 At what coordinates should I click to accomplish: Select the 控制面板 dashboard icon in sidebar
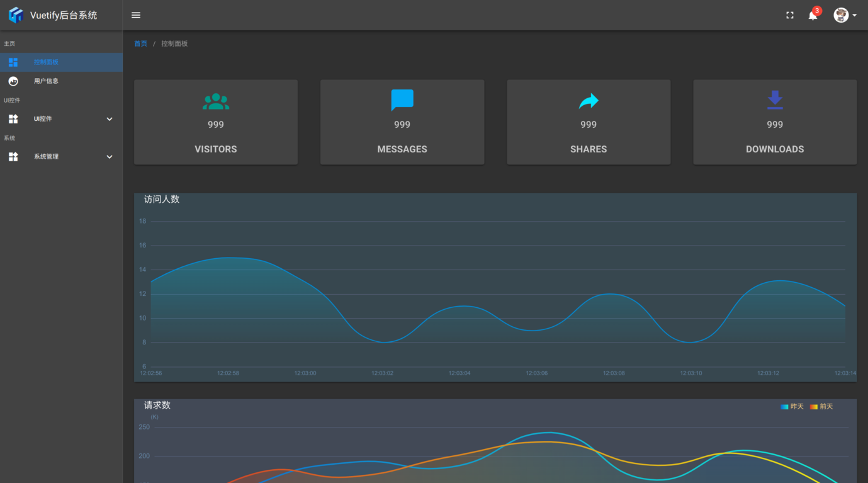click(x=13, y=62)
